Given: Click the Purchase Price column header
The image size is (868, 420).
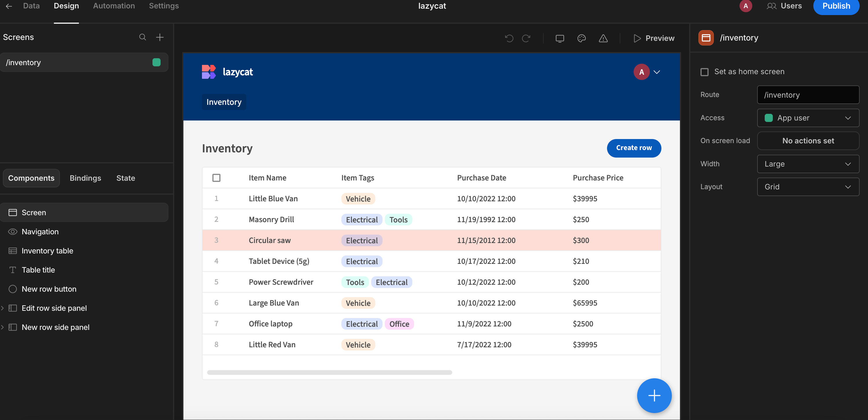Looking at the screenshot, I should click(598, 178).
